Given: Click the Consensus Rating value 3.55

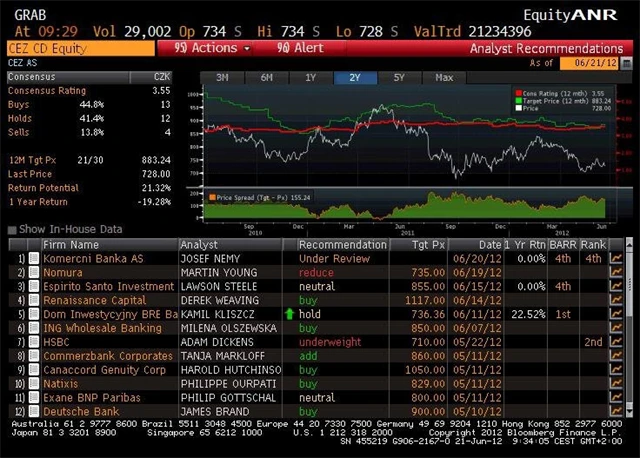Looking at the screenshot, I should pos(161,91).
